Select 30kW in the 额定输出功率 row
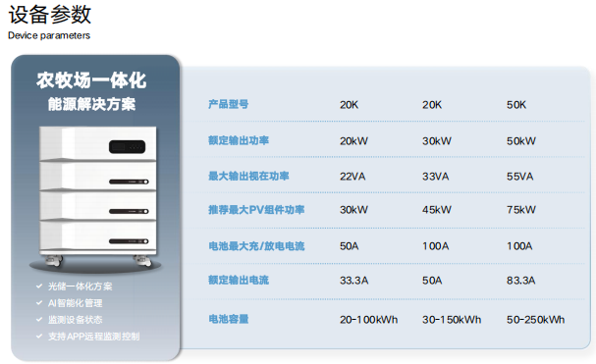This screenshot has width=596, height=364. click(436, 141)
